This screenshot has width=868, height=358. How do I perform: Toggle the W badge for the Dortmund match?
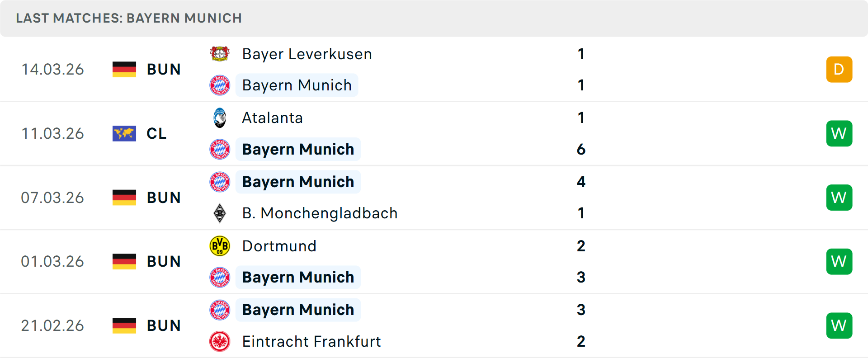pos(839,261)
